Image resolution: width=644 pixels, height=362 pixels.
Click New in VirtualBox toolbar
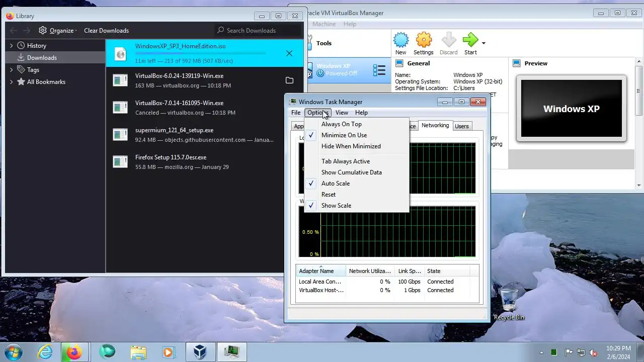[x=401, y=43]
